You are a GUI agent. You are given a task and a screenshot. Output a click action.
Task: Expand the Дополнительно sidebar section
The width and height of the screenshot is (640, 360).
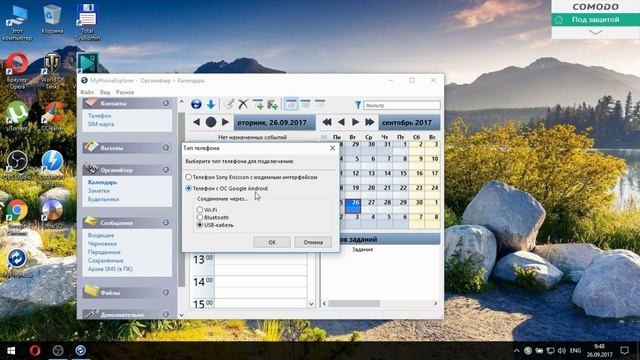click(166, 314)
